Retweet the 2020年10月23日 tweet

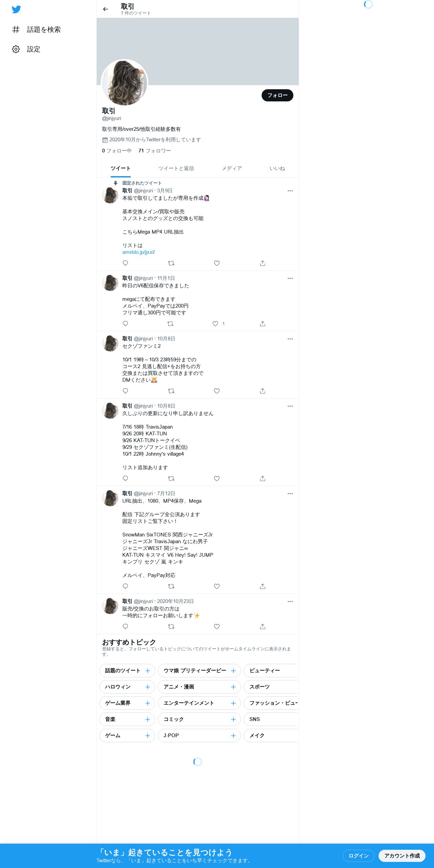[171, 626]
